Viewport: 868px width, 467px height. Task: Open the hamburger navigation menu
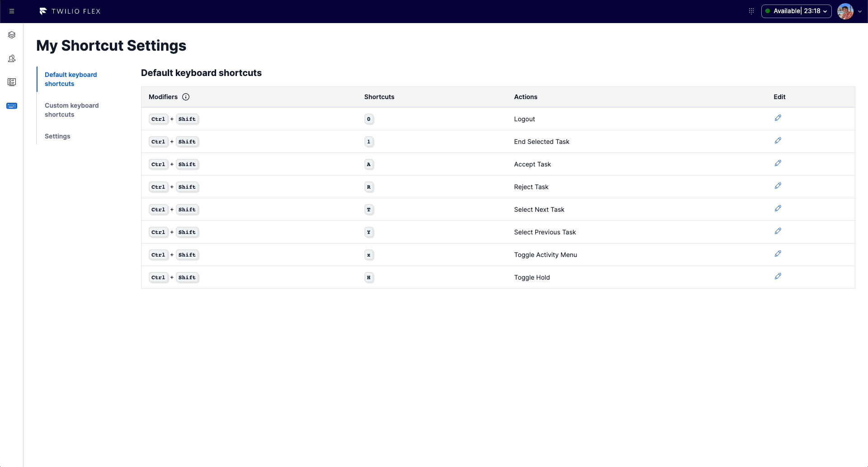tap(12, 11)
